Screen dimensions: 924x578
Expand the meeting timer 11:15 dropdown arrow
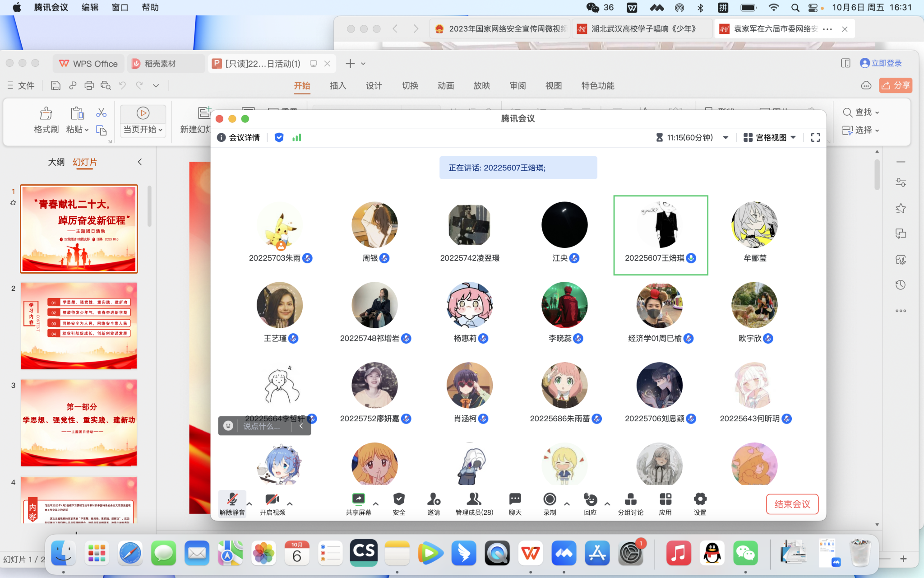[725, 138]
